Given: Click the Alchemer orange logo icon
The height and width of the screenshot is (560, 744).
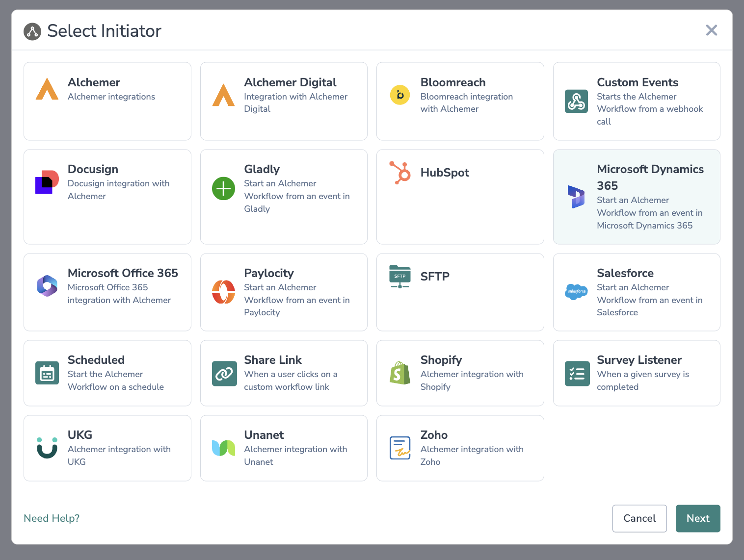Looking at the screenshot, I should point(47,89).
